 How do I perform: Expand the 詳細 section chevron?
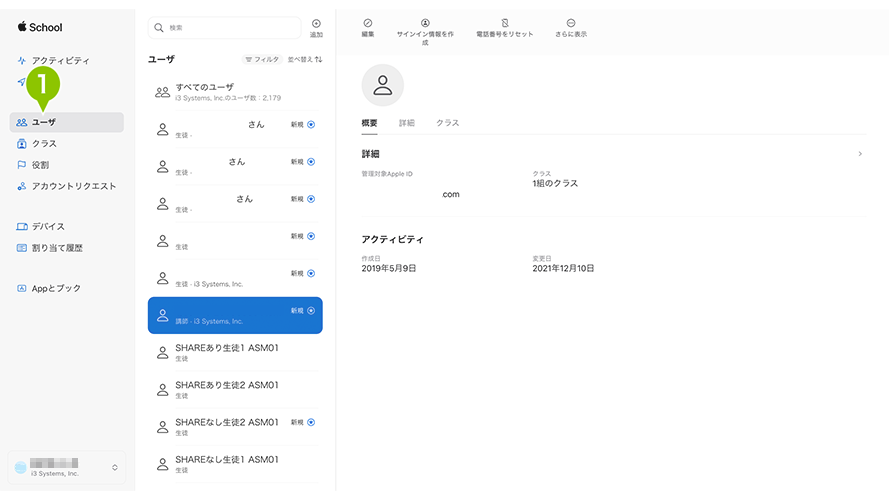[x=860, y=154]
